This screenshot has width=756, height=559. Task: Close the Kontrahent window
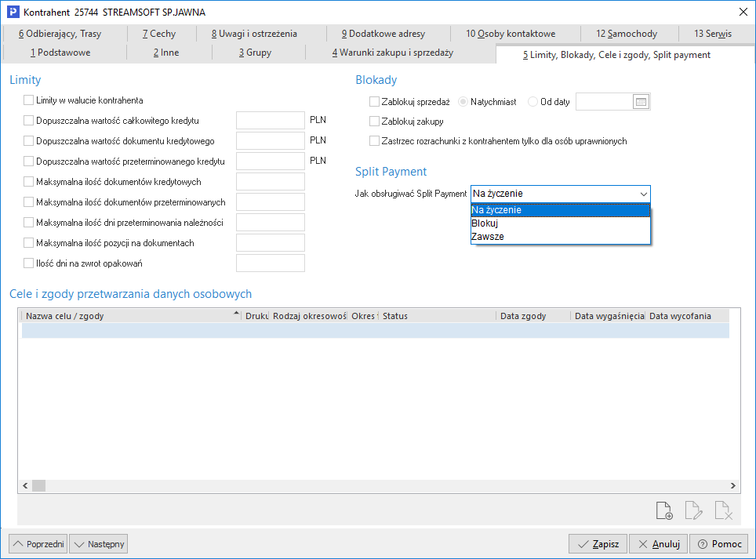pyautogui.click(x=743, y=12)
